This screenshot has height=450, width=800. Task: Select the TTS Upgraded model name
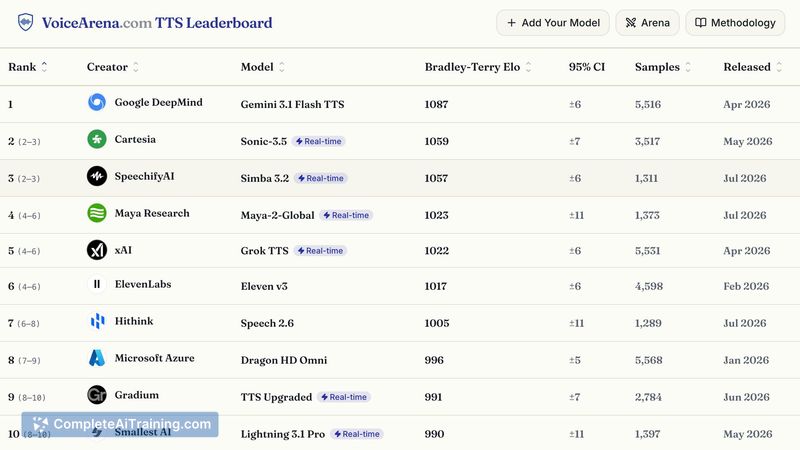pos(276,397)
